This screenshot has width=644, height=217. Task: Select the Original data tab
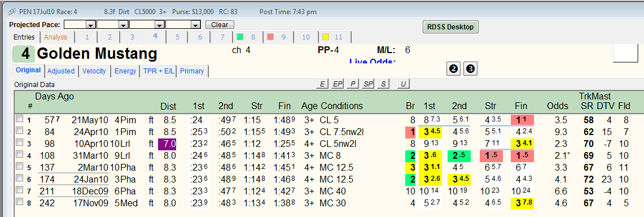[x=28, y=70]
